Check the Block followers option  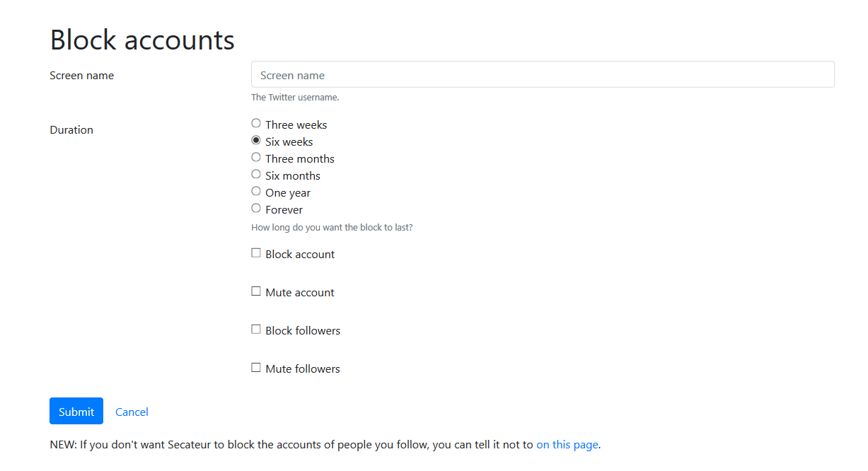click(x=256, y=330)
